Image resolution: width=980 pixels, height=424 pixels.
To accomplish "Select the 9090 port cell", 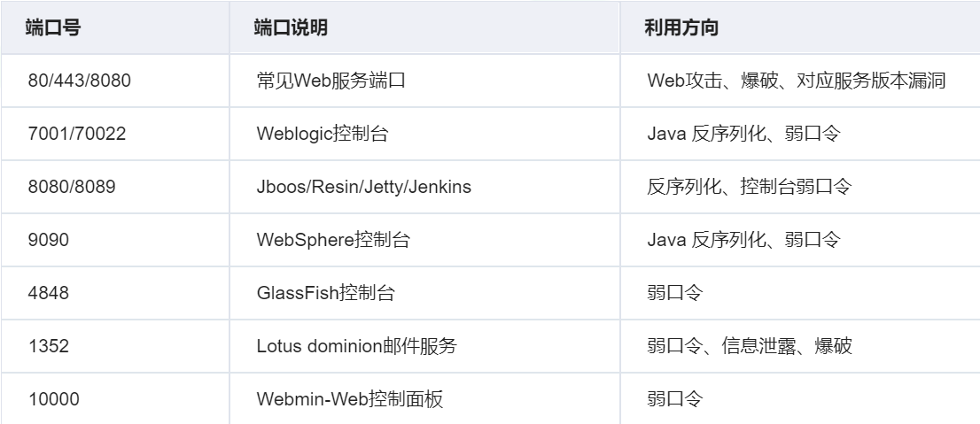I will [115, 240].
